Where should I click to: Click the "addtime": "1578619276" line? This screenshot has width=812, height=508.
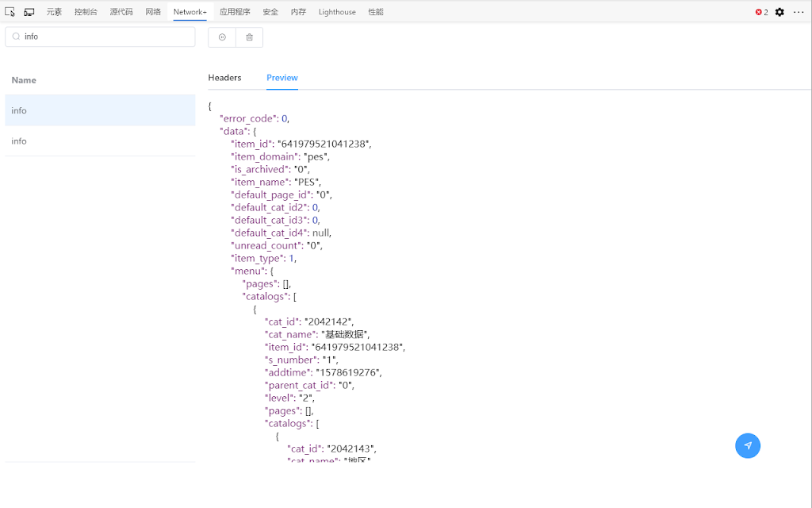click(x=324, y=372)
